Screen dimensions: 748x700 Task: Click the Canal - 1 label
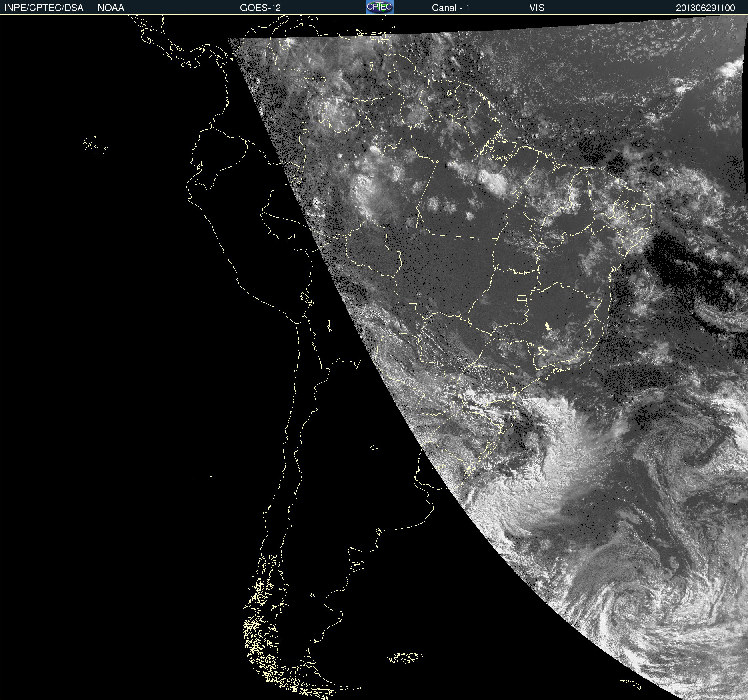coord(451,8)
